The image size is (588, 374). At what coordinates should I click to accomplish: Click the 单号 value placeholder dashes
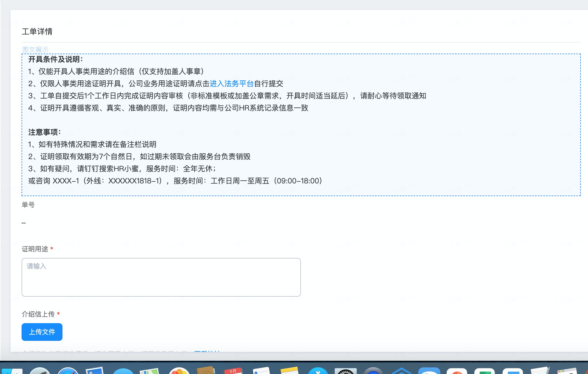pos(24,223)
